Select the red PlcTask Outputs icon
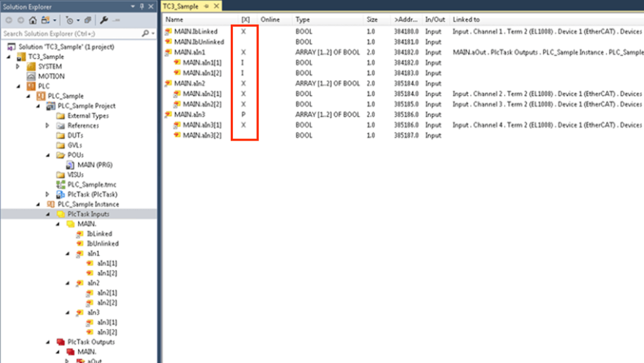 (60, 342)
